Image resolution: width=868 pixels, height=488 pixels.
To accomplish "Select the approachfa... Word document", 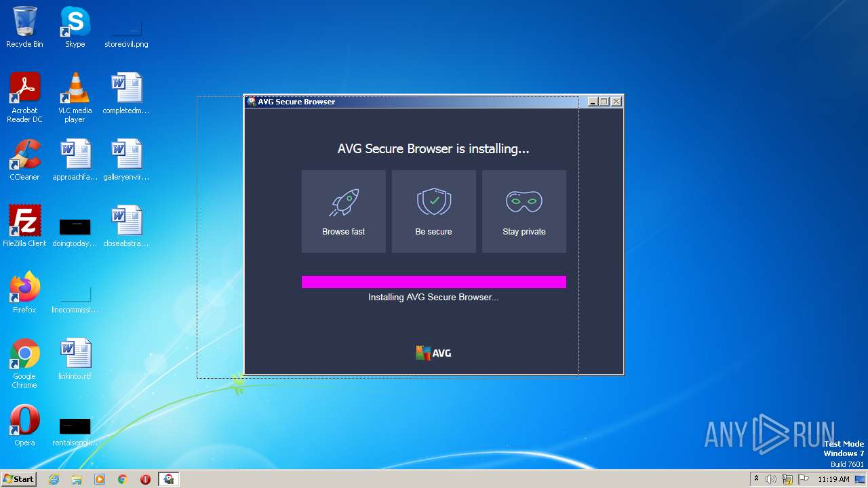I will coord(75,160).
